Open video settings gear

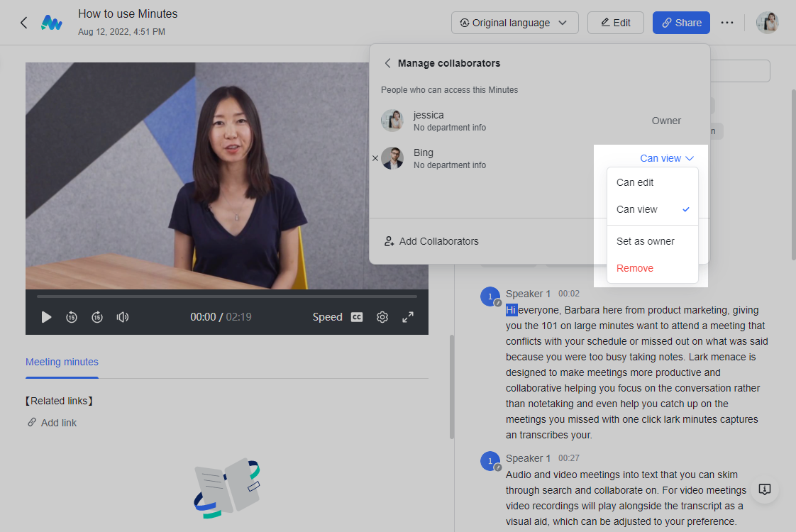tap(382, 317)
